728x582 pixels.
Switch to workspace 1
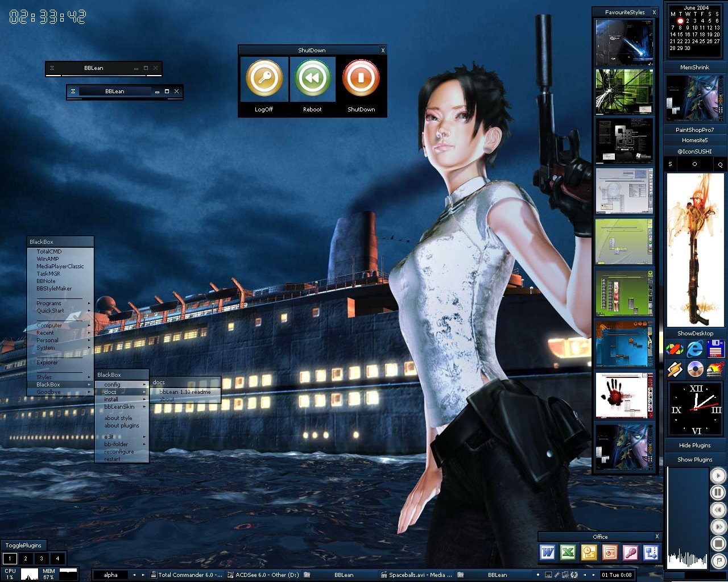point(10,558)
